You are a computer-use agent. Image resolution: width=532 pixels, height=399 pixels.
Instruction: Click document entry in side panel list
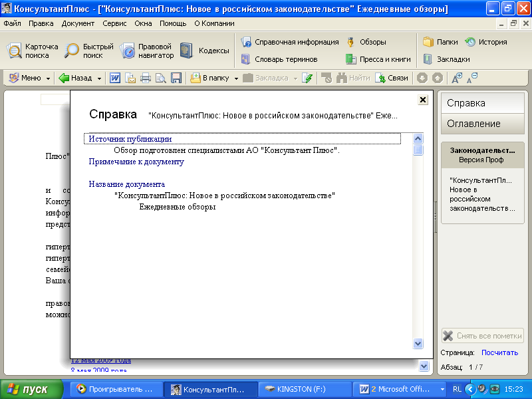[483, 194]
